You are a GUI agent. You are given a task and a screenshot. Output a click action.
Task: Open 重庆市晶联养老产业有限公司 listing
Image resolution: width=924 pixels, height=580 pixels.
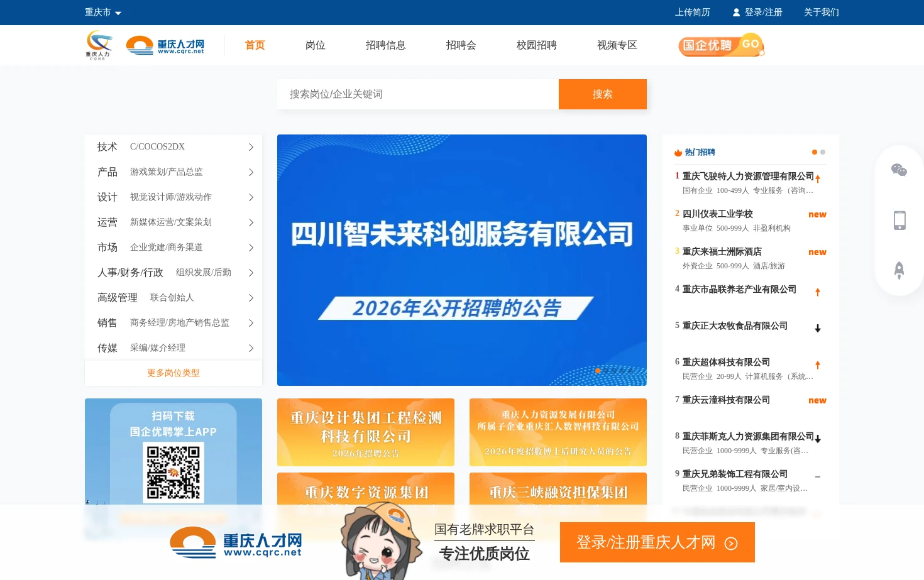(x=739, y=290)
